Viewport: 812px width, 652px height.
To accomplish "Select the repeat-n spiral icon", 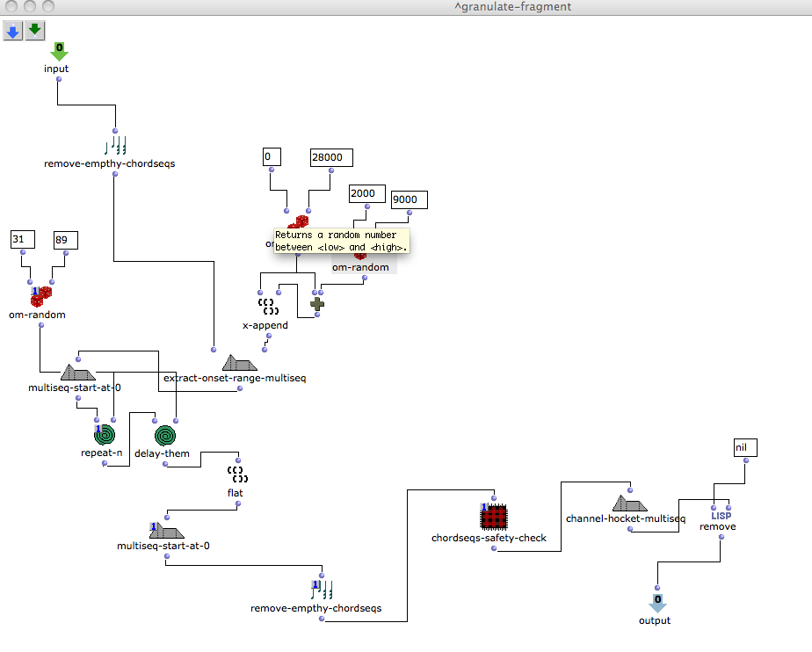I will pos(105,435).
